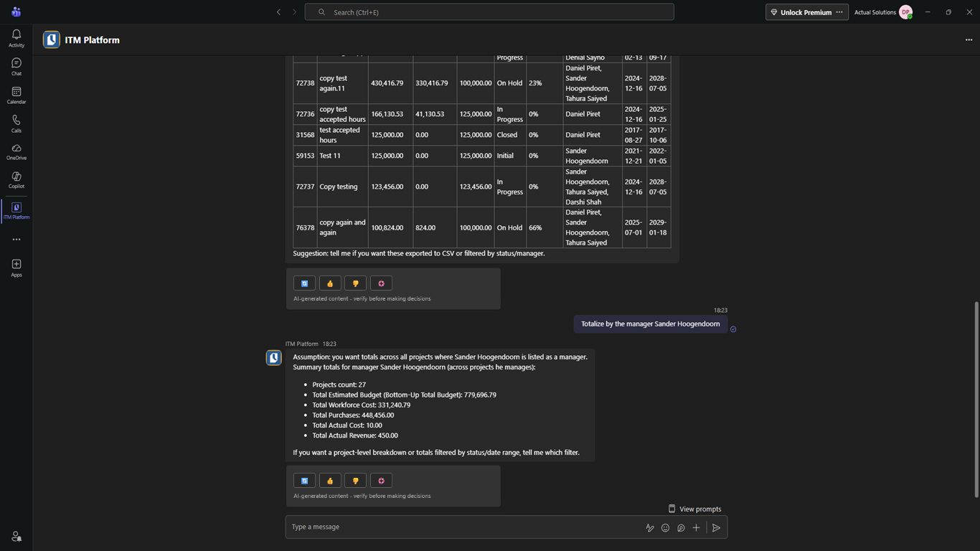Send the message with the arrow icon

tap(716, 527)
